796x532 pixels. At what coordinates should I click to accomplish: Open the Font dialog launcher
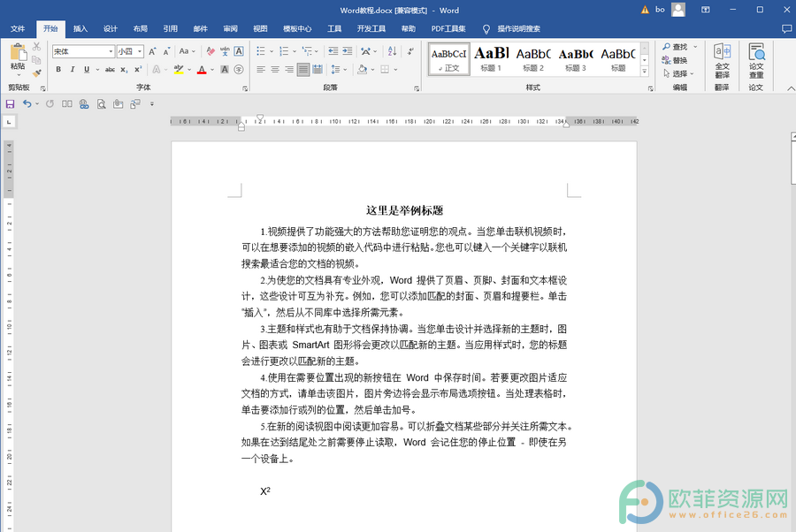[245, 88]
